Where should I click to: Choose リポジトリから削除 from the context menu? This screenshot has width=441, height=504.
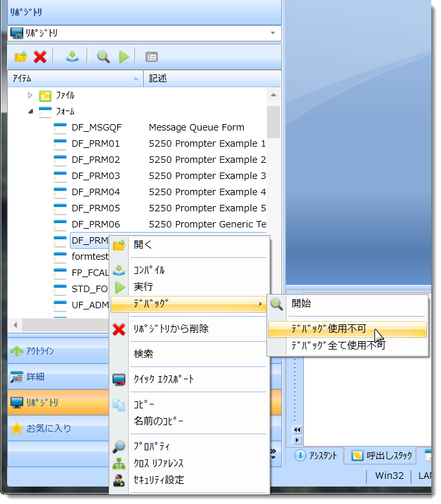pos(189,329)
